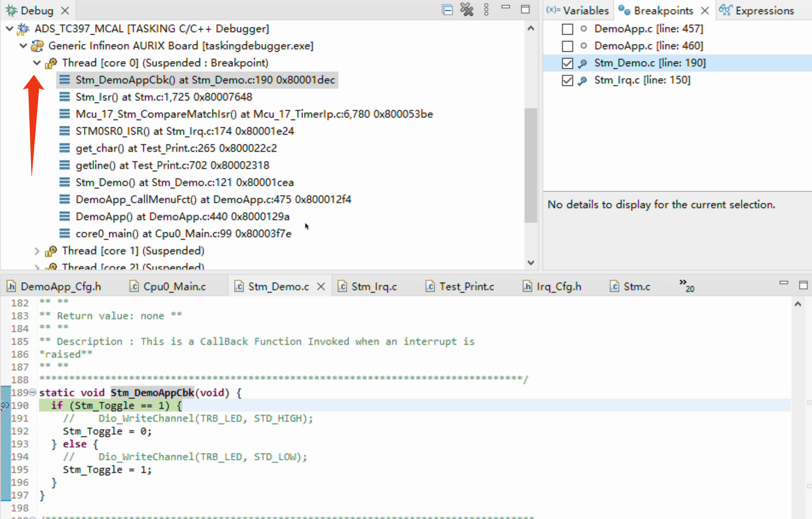The image size is (812, 519).
Task: Click line 195 Stm_Toggle = 1 code
Action: click(107, 469)
